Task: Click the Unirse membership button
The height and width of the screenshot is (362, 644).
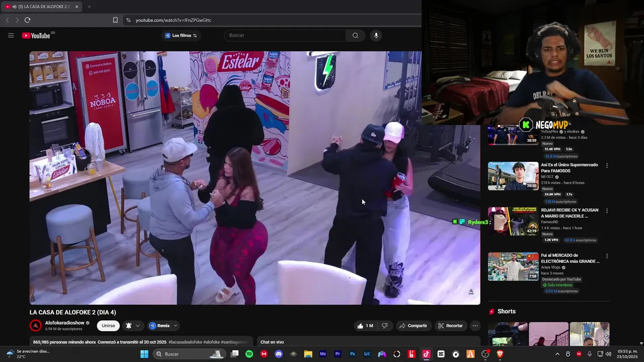Action: pyautogui.click(x=108, y=326)
